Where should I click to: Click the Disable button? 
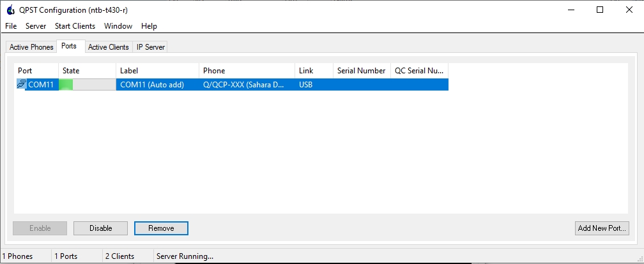pyautogui.click(x=100, y=228)
